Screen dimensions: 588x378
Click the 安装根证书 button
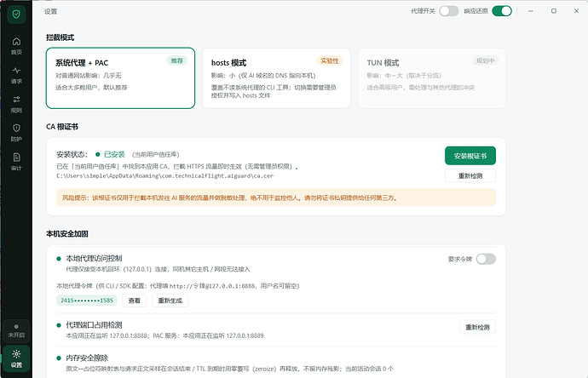click(470, 156)
